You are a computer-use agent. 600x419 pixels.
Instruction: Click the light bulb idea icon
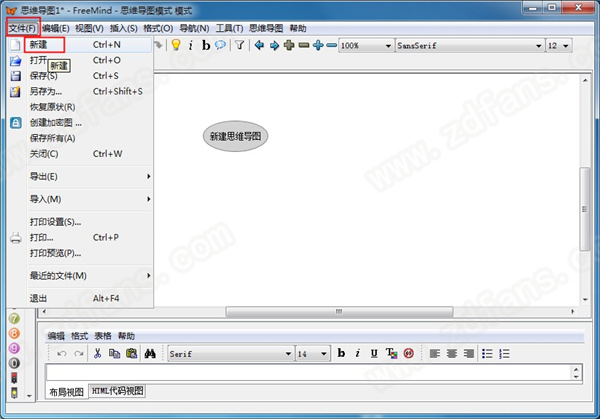point(176,45)
